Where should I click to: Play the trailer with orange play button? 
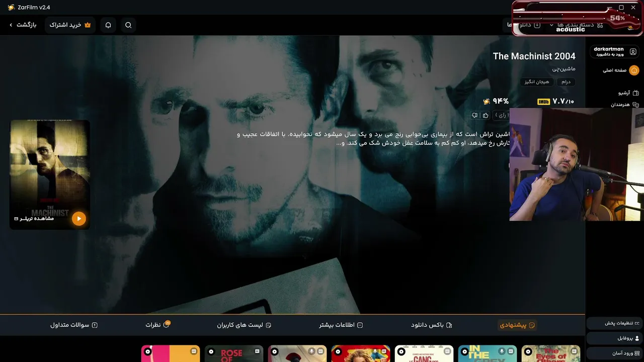pyautogui.click(x=78, y=218)
